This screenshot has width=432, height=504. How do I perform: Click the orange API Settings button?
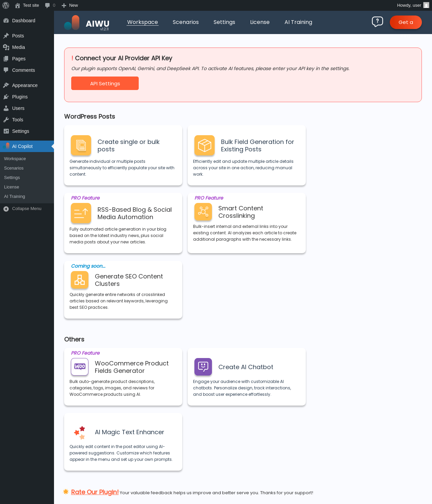click(105, 83)
